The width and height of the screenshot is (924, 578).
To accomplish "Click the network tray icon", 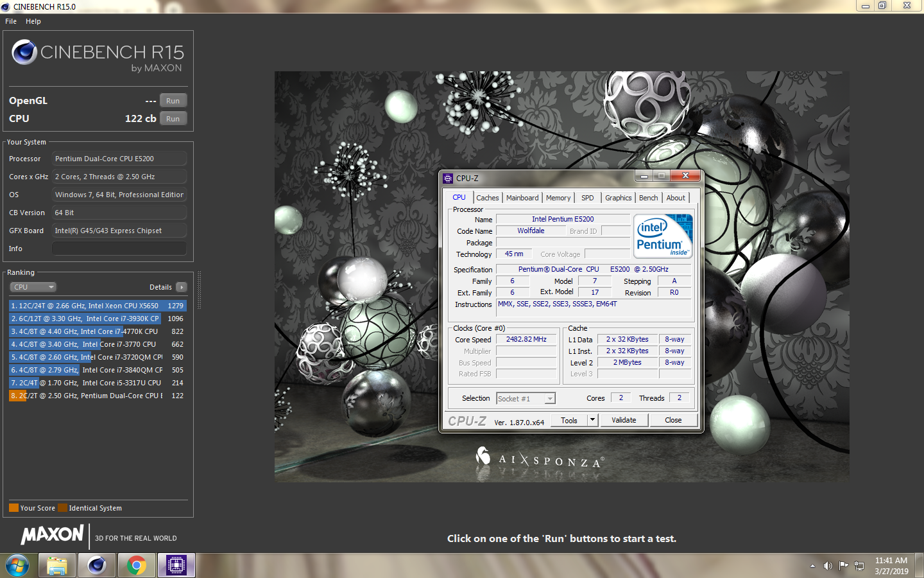I will click(x=859, y=566).
